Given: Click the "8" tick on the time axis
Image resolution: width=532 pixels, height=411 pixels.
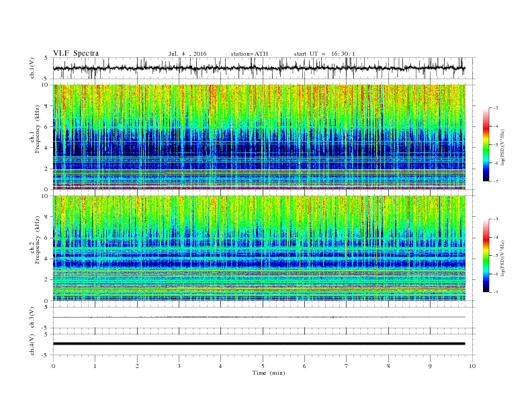Looking at the screenshot, I should [x=388, y=366].
